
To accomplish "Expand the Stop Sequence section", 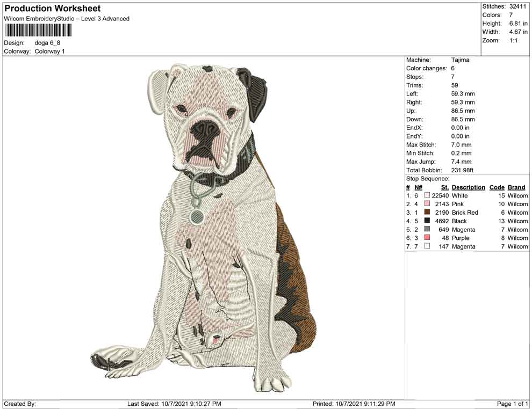I will point(428,178).
